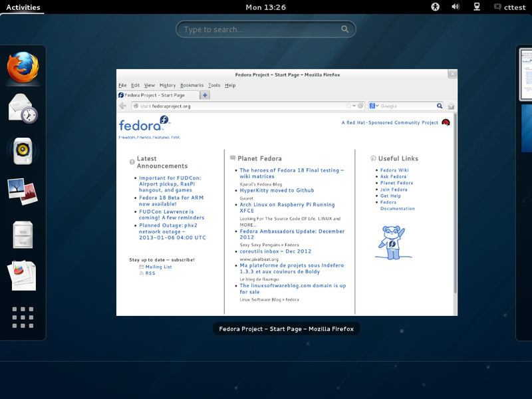Open Evolution mail and calendar app
Viewport: 532px width, 399px height.
click(x=23, y=108)
